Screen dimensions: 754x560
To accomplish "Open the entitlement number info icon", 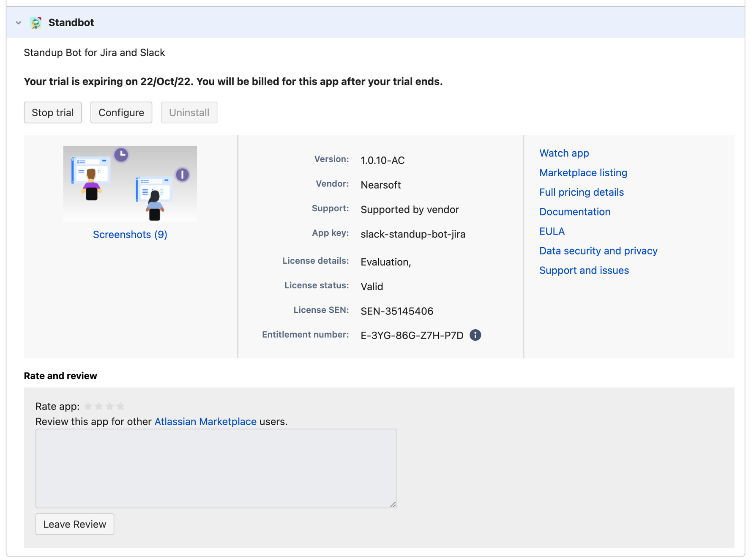I will click(475, 335).
